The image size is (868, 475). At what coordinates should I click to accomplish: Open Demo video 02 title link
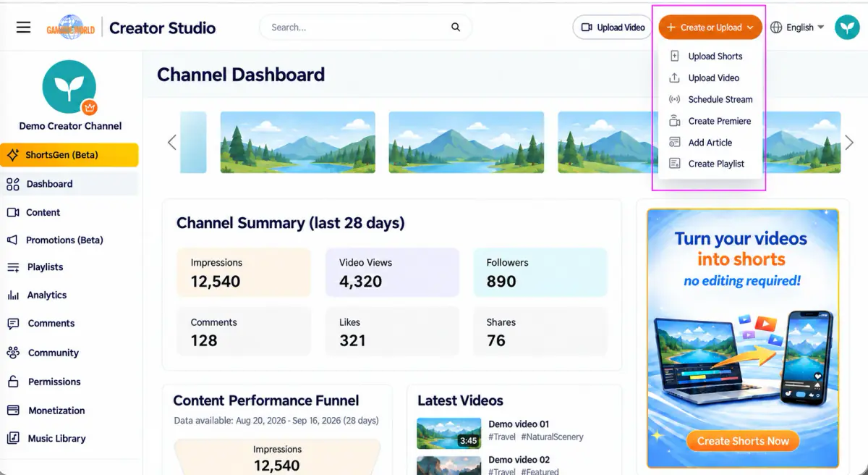click(x=519, y=460)
